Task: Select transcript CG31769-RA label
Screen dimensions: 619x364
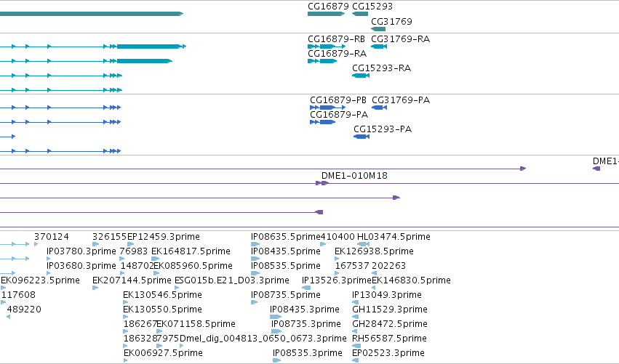Action: click(x=400, y=39)
